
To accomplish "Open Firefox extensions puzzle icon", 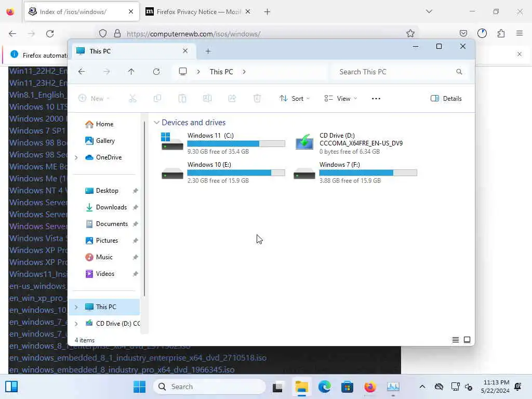I will 501,33.
